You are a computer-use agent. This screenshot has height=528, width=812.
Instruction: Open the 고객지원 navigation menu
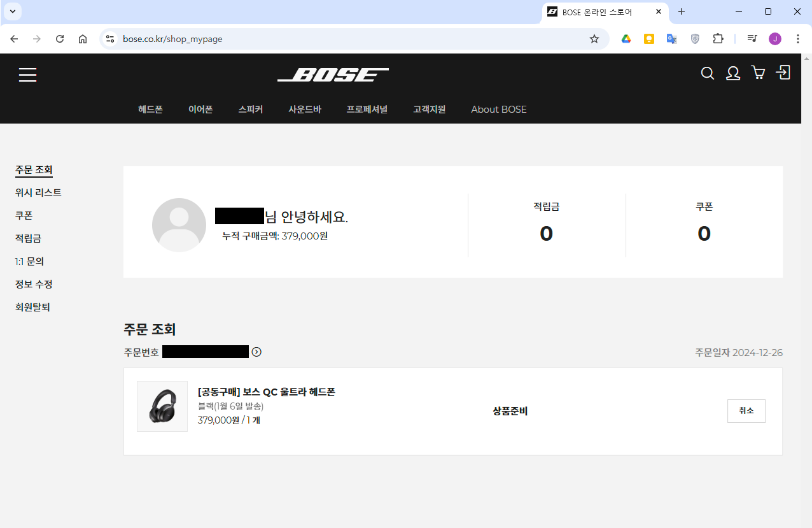[430, 109]
